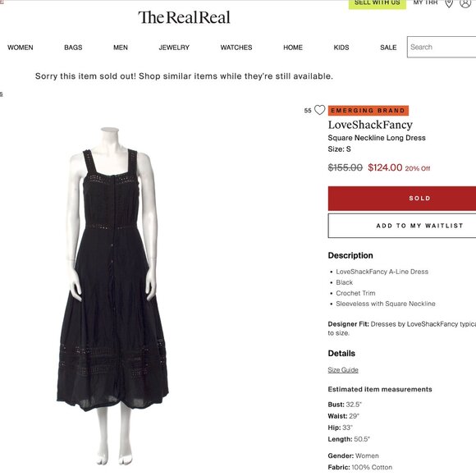476x476 pixels.
Task: Go to the JEWELRY section
Action: point(174,48)
